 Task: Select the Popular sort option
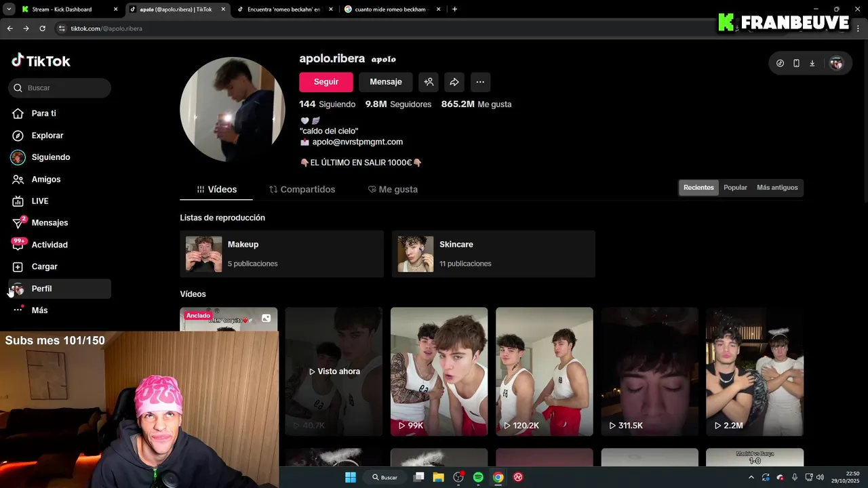[735, 188]
